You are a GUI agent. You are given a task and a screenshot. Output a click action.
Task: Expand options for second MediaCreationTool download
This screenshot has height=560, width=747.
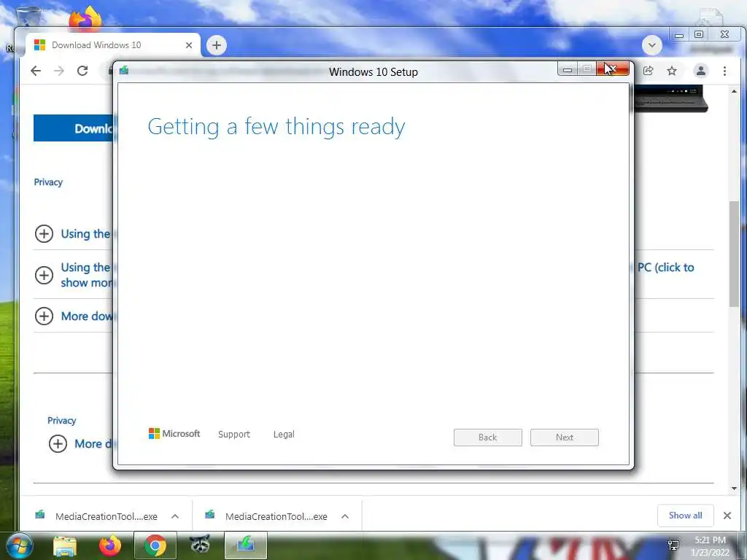click(345, 516)
